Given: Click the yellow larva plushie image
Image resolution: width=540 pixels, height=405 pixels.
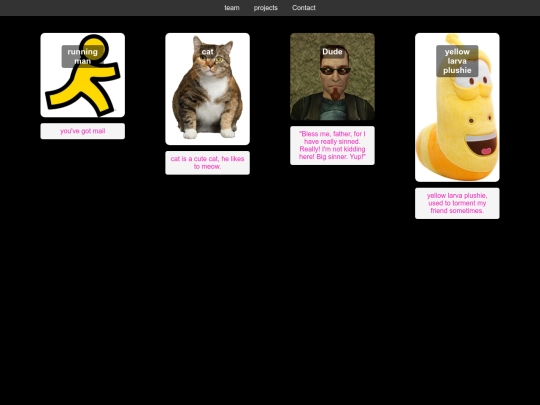Looking at the screenshot, I should [457, 107].
